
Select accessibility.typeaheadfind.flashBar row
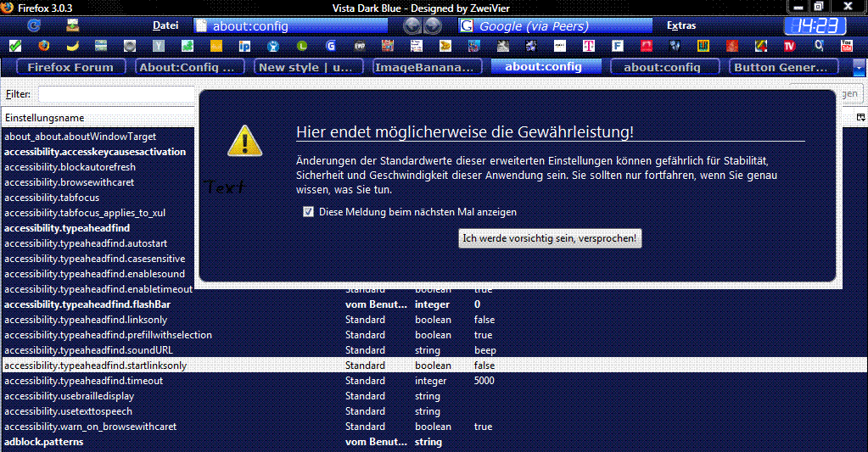coord(434,304)
